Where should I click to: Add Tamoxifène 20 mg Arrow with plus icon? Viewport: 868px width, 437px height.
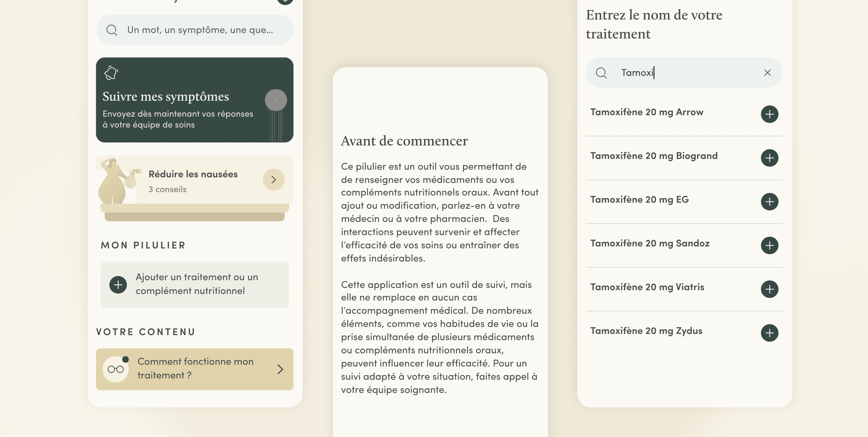[769, 114]
